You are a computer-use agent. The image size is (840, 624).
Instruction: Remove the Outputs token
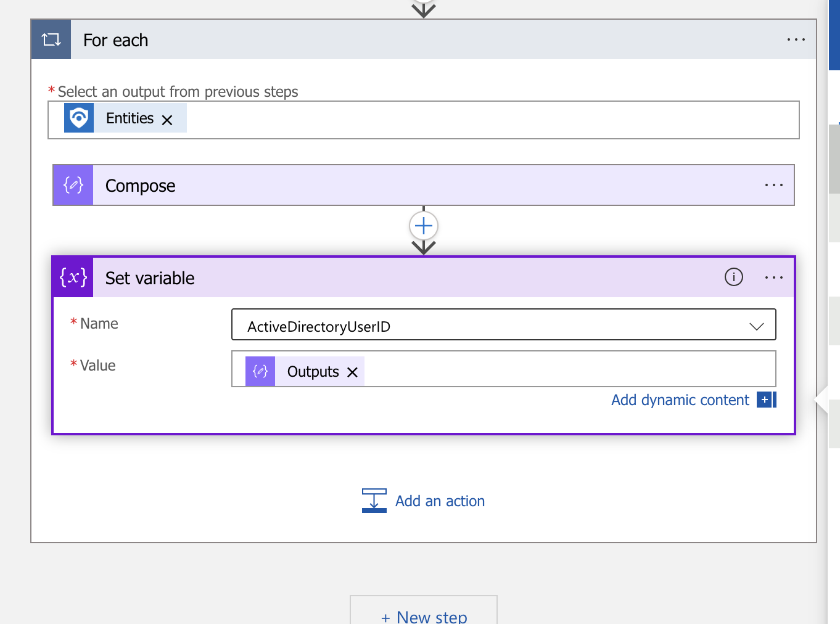[x=352, y=372]
